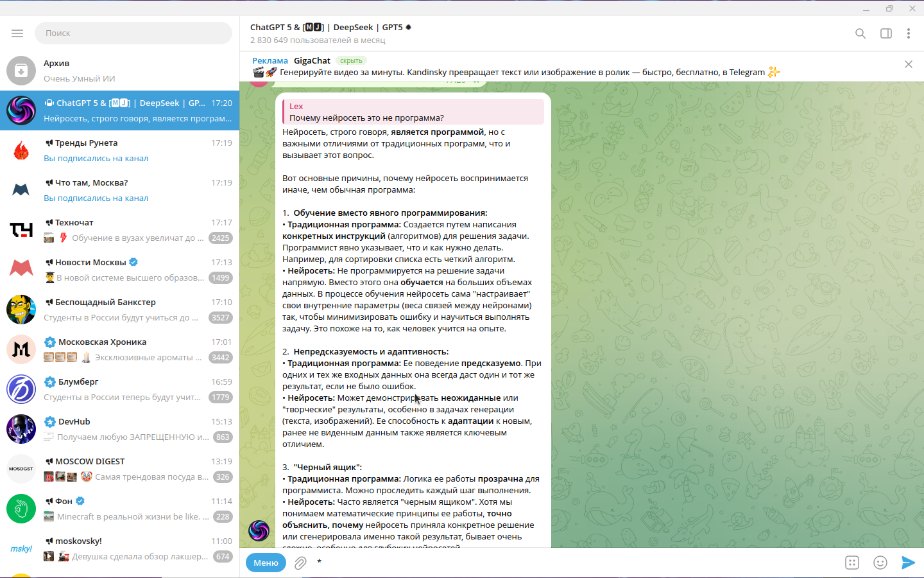The width and height of the screenshot is (924, 578).
Task: Open the Фон channel
Action: click(x=119, y=509)
